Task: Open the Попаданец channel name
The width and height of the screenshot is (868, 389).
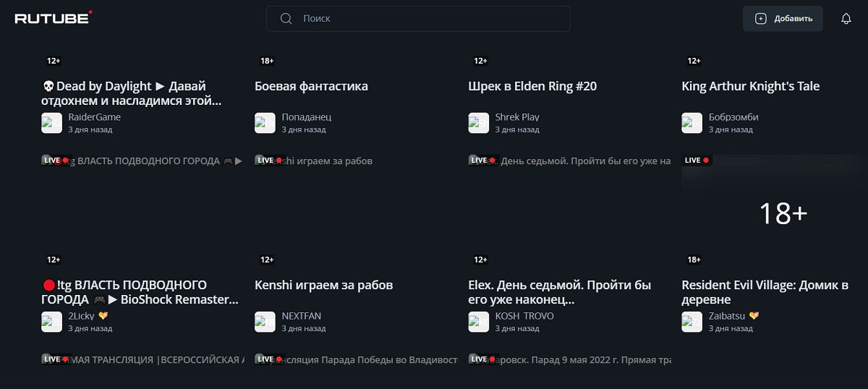Action: pos(307,117)
